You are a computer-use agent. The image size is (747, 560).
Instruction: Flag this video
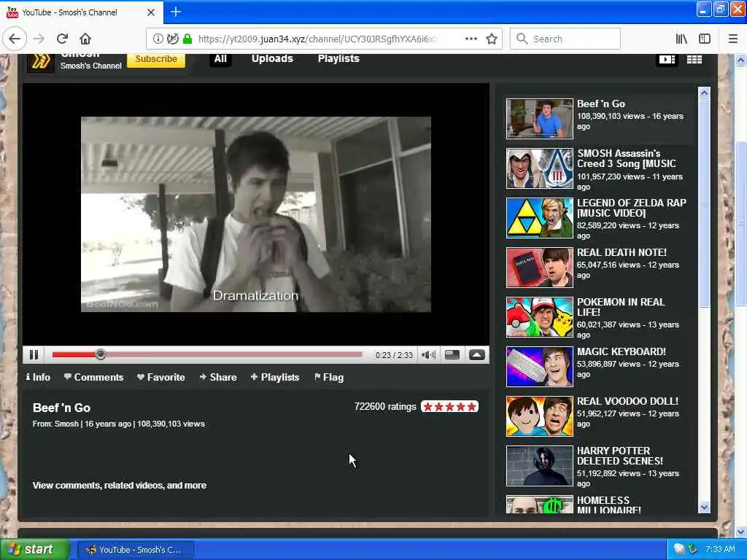click(x=329, y=377)
